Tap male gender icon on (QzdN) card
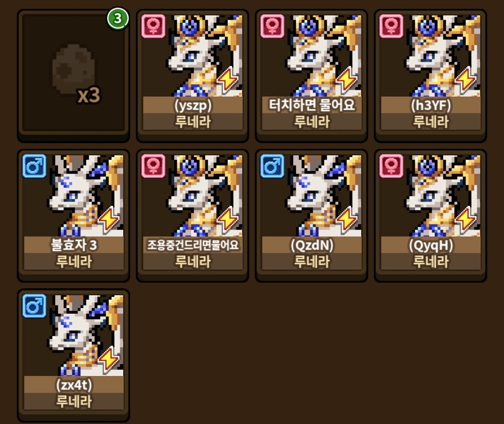The image size is (504, 424). click(272, 166)
